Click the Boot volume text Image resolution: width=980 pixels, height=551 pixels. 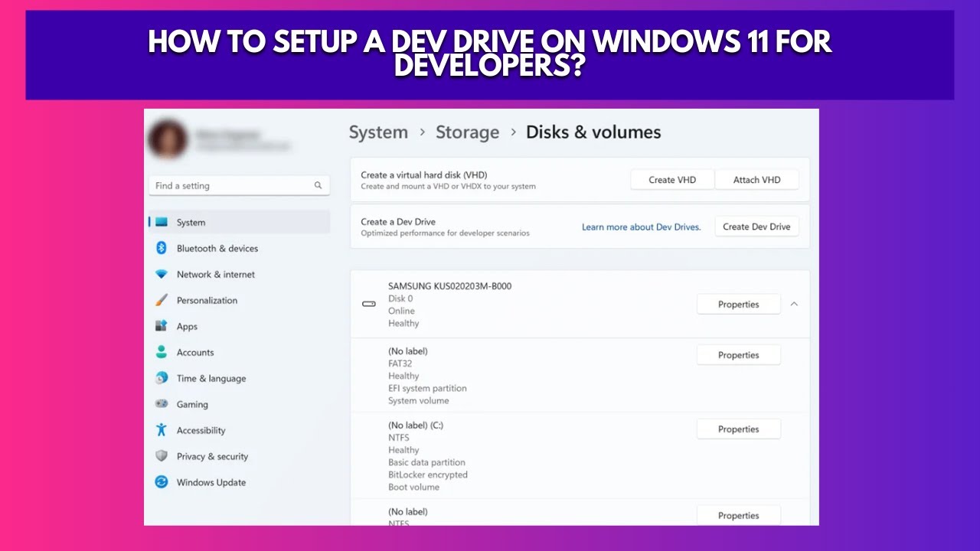[414, 487]
